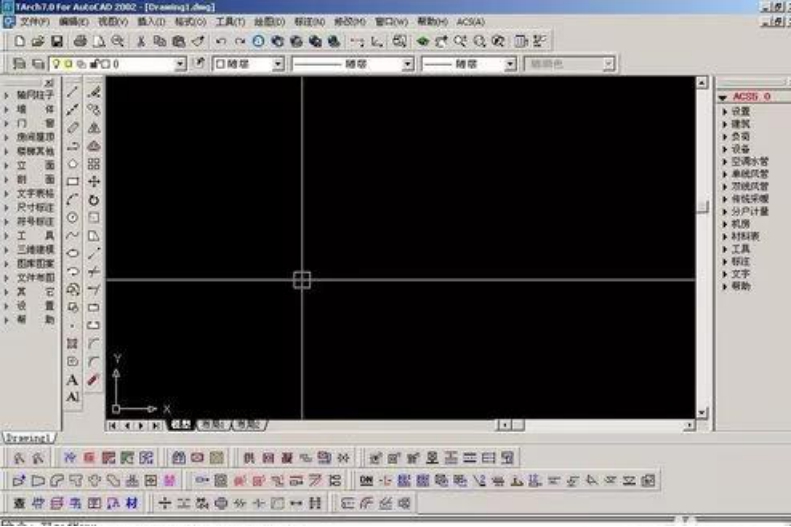Viewport: 791px width, 527px height.
Task: Open the lineweight control dropdown
Action: (x=510, y=64)
